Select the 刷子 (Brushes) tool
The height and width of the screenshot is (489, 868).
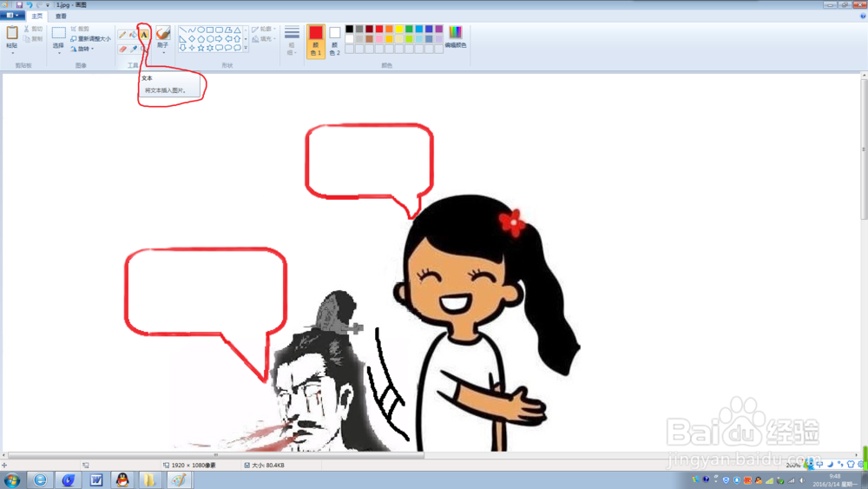tap(163, 33)
